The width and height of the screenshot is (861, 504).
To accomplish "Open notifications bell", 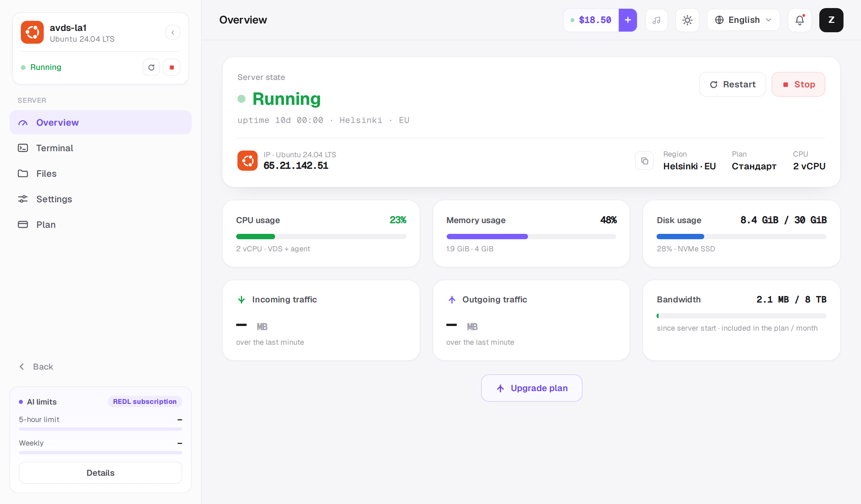I will click(x=800, y=20).
